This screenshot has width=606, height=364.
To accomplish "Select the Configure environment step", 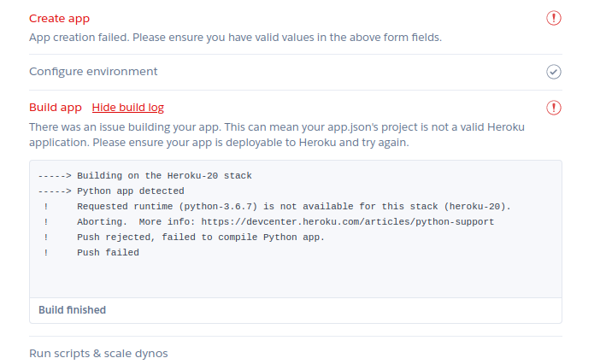I will tap(93, 72).
